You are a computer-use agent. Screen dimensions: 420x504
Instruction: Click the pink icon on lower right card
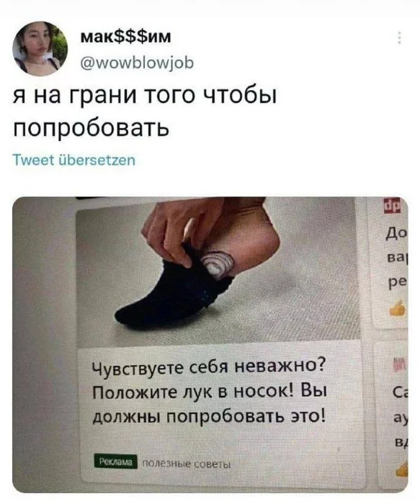coord(399,364)
